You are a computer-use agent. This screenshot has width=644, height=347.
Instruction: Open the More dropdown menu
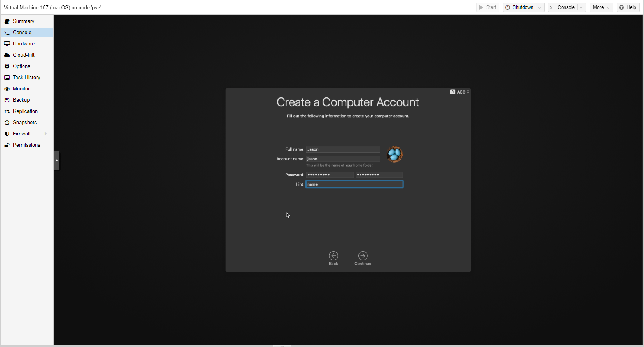(601, 7)
